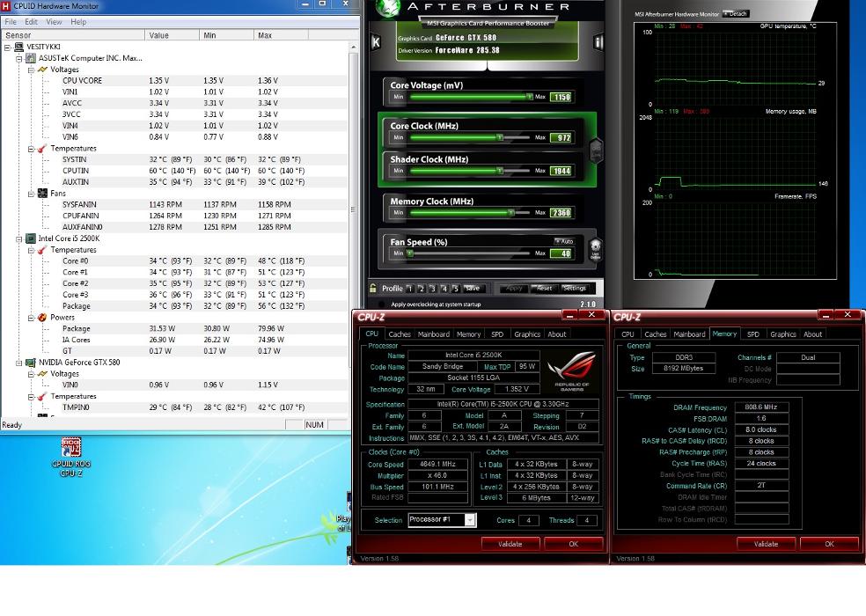This screenshot has width=866, height=616.
Task: Click Detach on Afterburner Hardware Monitor
Action: pos(737,14)
